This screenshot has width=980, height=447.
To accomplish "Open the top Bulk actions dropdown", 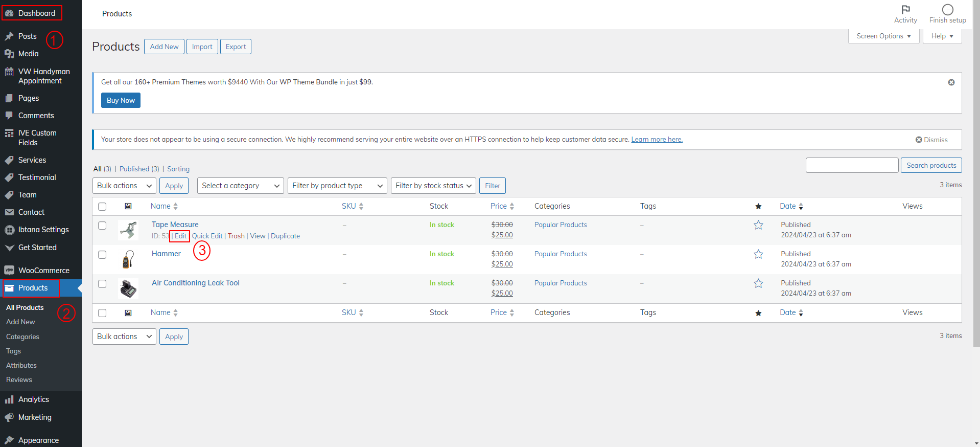I will point(124,186).
